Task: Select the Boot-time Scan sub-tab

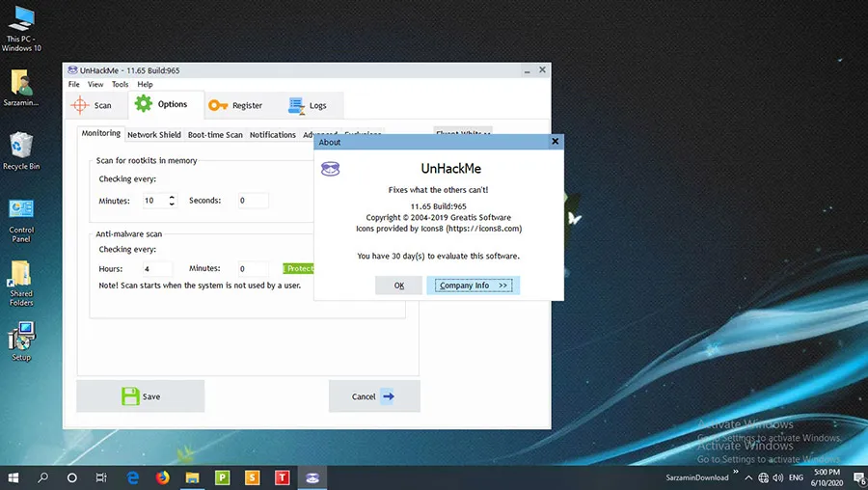Action: coord(215,134)
